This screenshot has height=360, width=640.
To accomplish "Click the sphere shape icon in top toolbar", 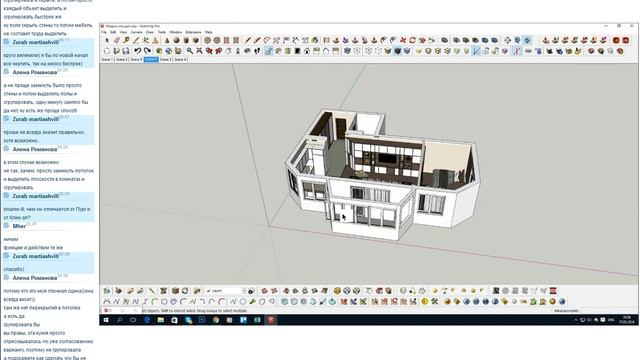I will click(176, 40).
